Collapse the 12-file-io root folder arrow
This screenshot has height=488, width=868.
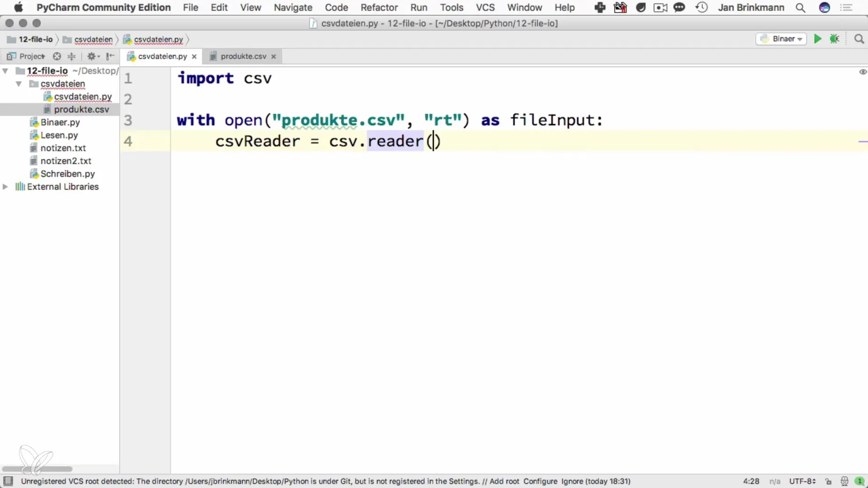pos(6,71)
